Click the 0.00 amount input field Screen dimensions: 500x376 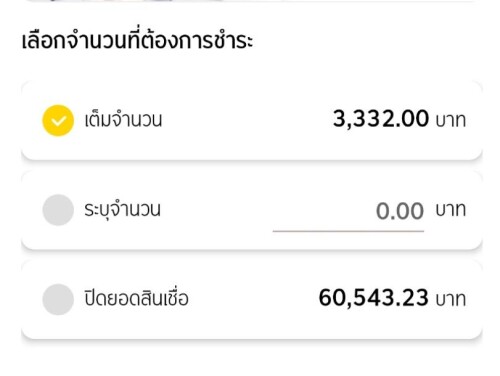tap(348, 213)
